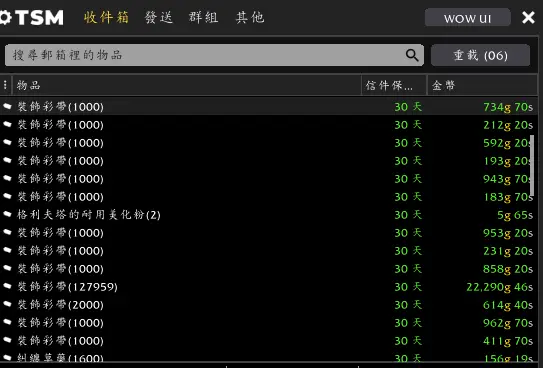Click the 858g 20s gold value
Screen dimensions: 543x368
tap(508, 269)
